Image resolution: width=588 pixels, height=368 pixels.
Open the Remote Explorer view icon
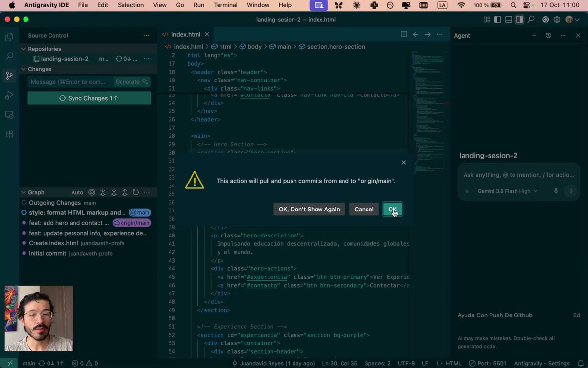click(9, 114)
